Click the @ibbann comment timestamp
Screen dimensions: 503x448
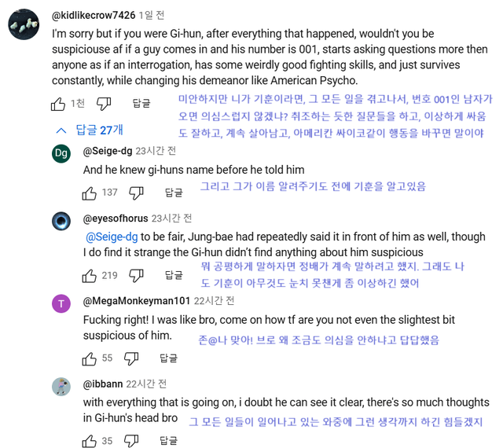click(146, 384)
